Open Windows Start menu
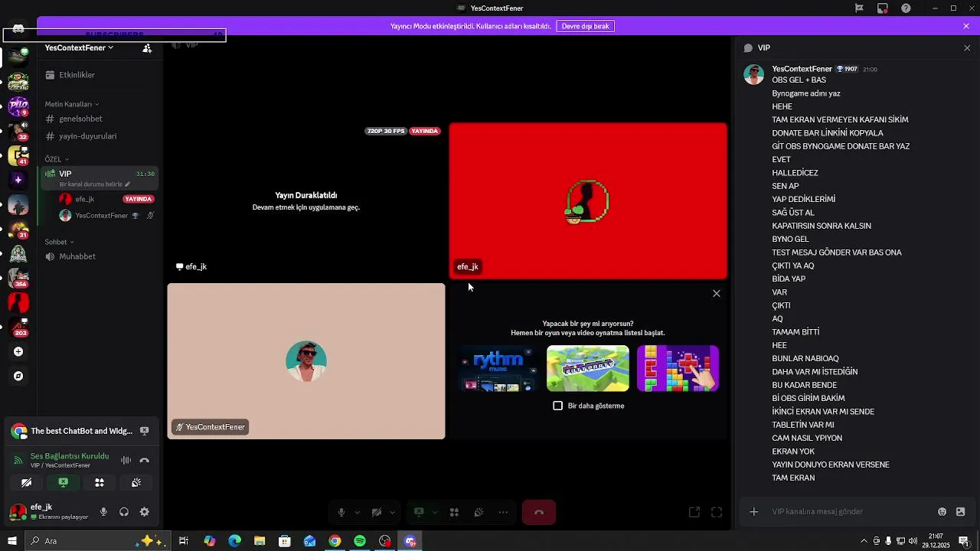This screenshot has height=551, width=980. coord(11,541)
